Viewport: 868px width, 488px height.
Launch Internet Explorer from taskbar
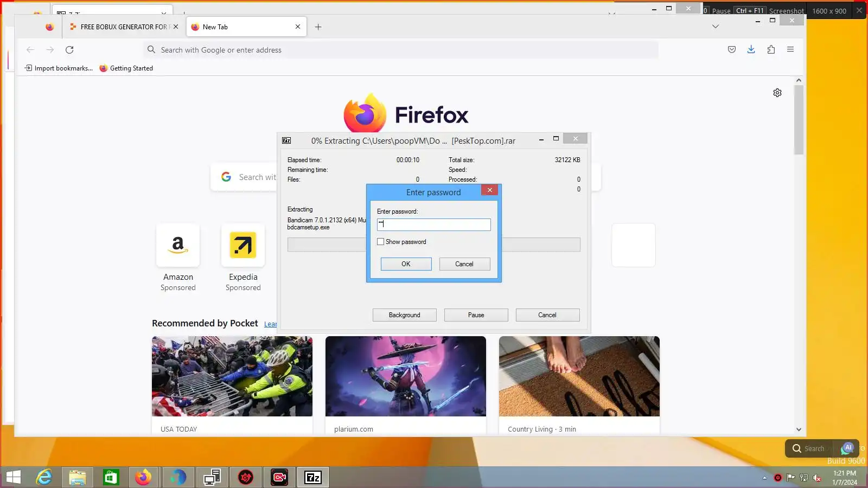tap(44, 477)
